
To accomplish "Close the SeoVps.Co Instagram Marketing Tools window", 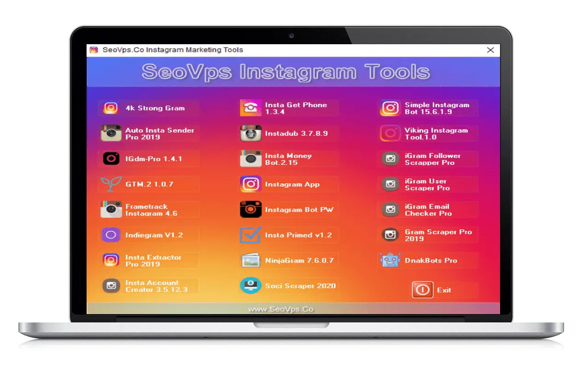I will (x=490, y=50).
